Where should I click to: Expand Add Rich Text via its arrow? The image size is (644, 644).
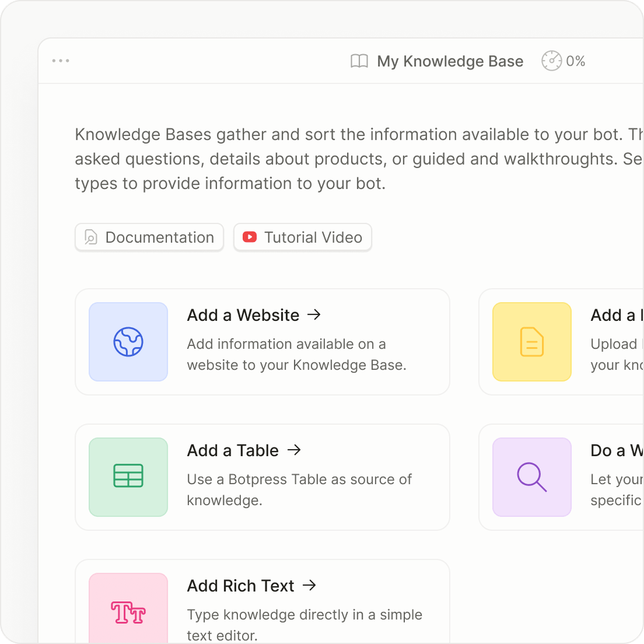309,586
